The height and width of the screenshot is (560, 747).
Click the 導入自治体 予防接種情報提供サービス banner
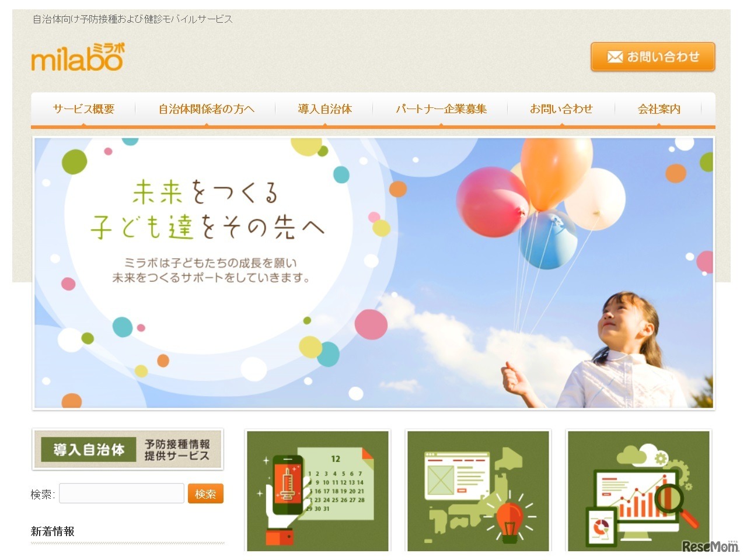[127, 450]
